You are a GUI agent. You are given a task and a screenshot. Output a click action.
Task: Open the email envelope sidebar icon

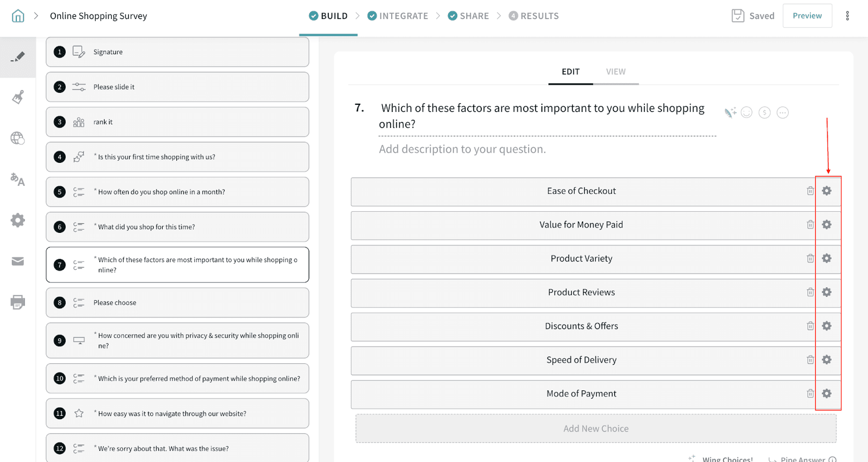pyautogui.click(x=18, y=262)
